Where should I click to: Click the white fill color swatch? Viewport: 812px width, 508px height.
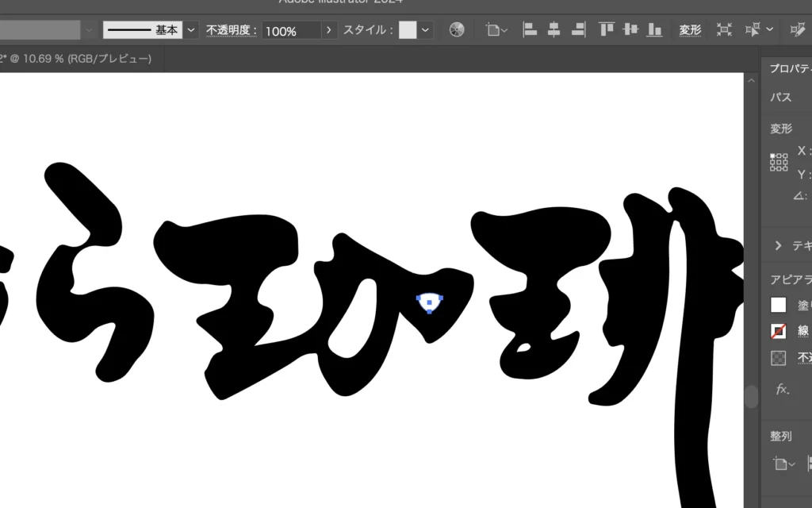tap(779, 305)
